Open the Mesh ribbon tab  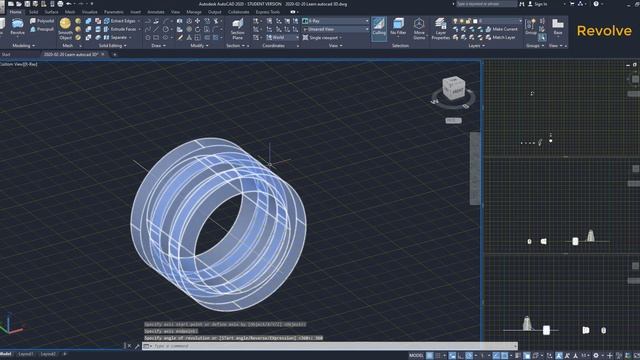tap(70, 12)
